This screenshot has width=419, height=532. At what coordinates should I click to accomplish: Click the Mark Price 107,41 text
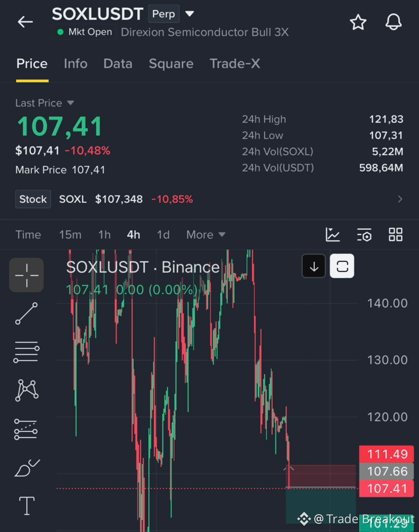[60, 170]
